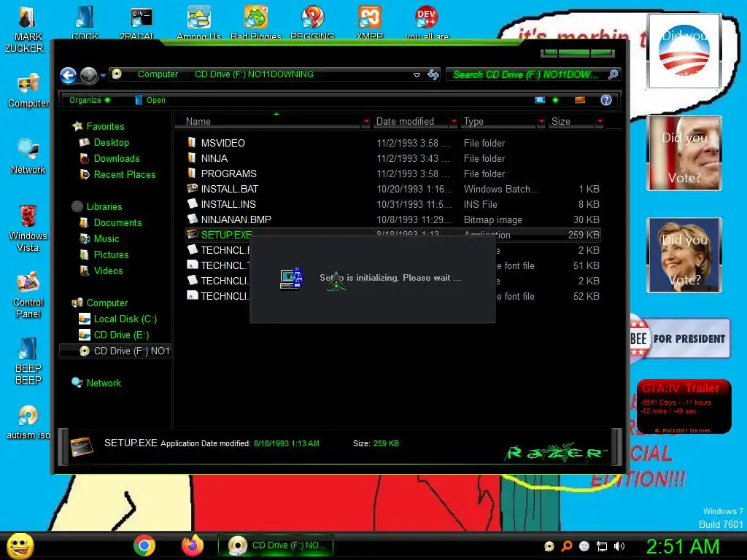The image size is (747, 560).
Task: Click Open in the toolbar
Action: [150, 100]
